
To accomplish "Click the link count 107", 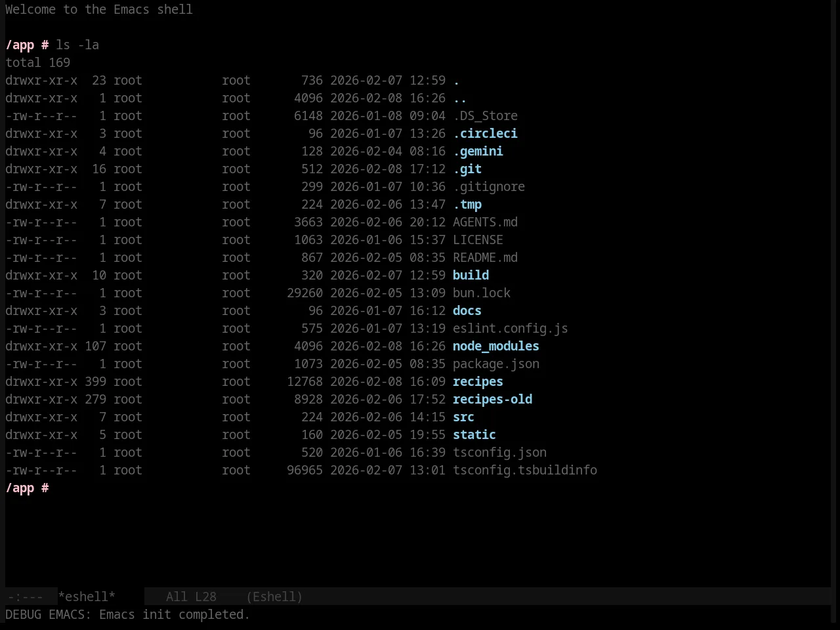I will pos(95,346).
